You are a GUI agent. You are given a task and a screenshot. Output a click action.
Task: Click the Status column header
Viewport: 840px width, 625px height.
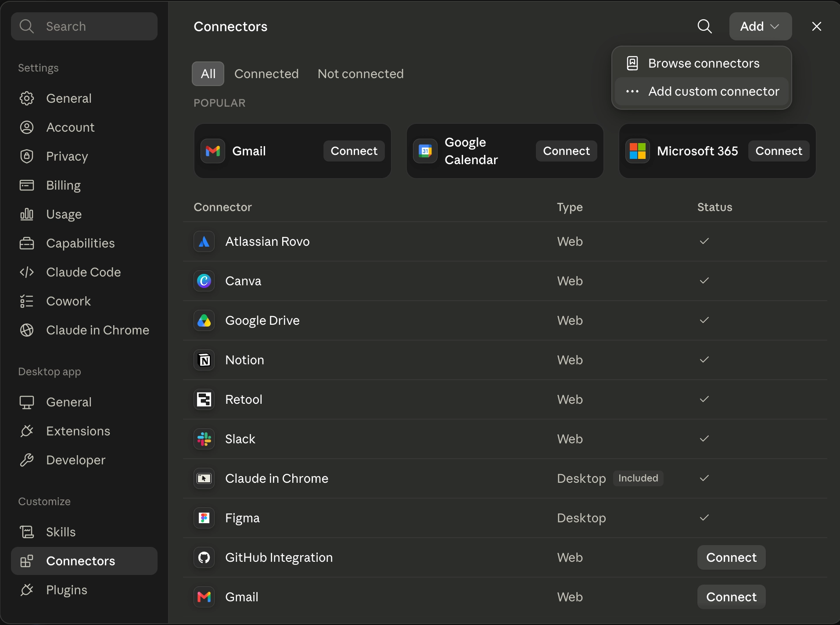click(x=715, y=207)
